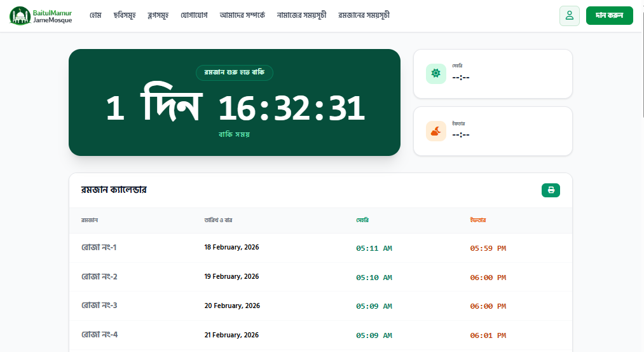The width and height of the screenshot is (644, 352).
Task: Open the নামাজের সময়সূচী prayer schedule
Action: coord(301,15)
